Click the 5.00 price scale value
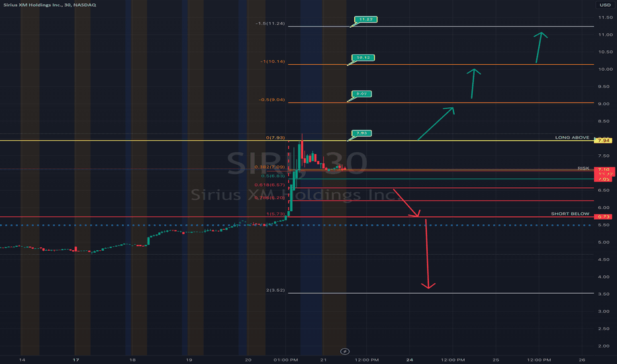 click(604, 242)
